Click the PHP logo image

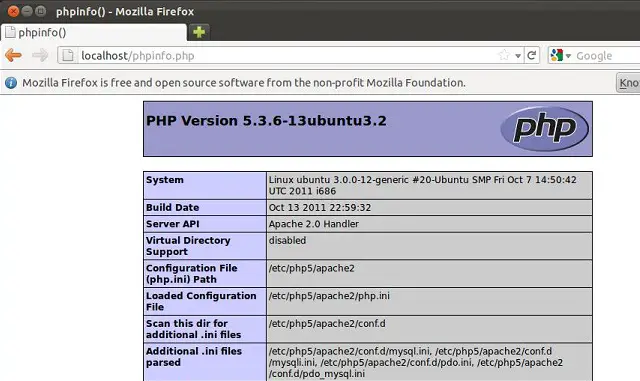coord(544,129)
